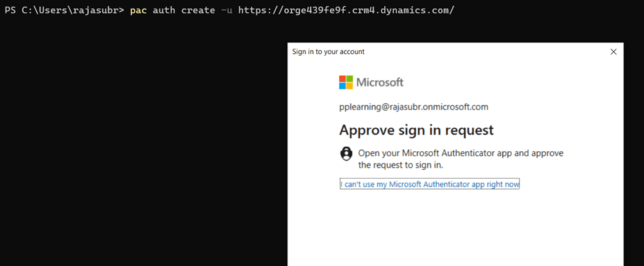Click the Authenticator lock icon

346,153
